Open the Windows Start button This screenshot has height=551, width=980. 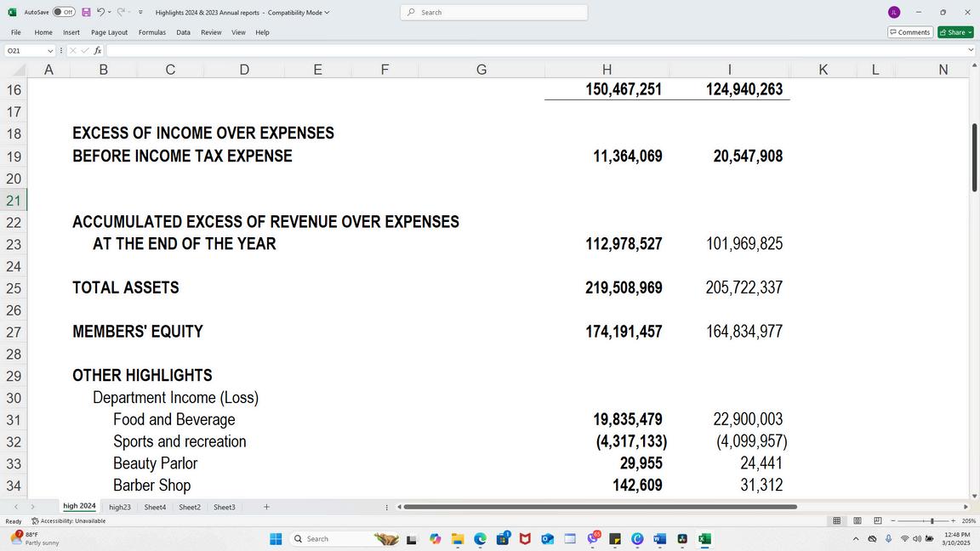coord(276,539)
